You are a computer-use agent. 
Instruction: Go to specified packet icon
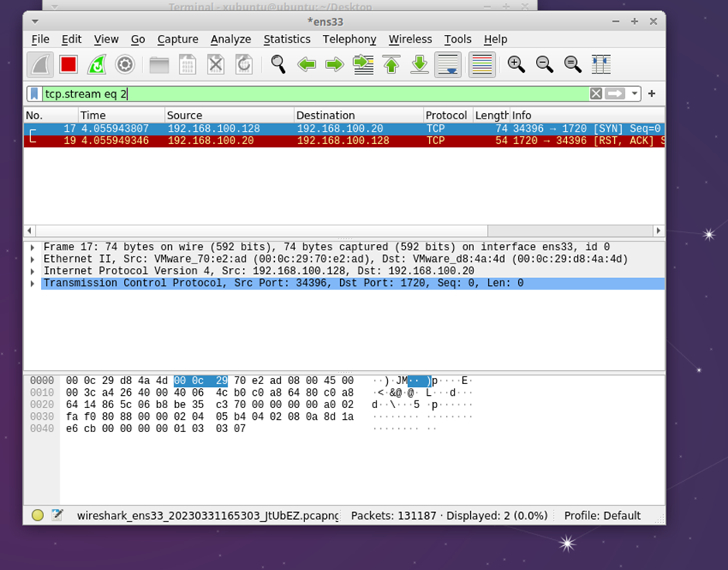(363, 64)
